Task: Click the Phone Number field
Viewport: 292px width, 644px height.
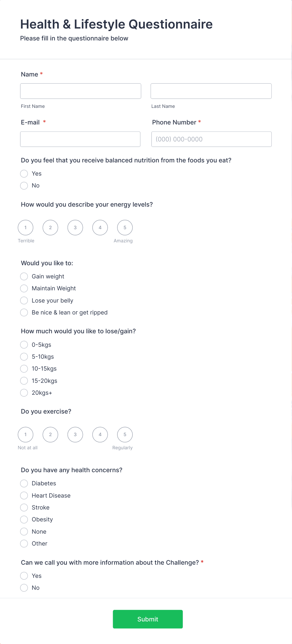Action: coord(211,139)
